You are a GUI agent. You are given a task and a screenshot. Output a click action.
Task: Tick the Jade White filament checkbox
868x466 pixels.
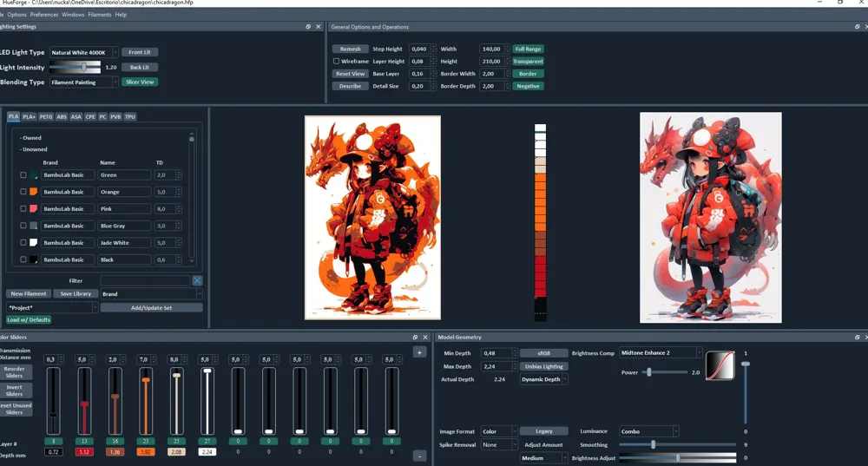click(x=23, y=242)
